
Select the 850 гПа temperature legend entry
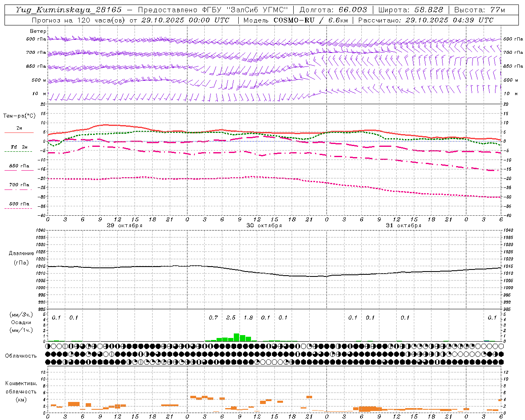coord(19,166)
